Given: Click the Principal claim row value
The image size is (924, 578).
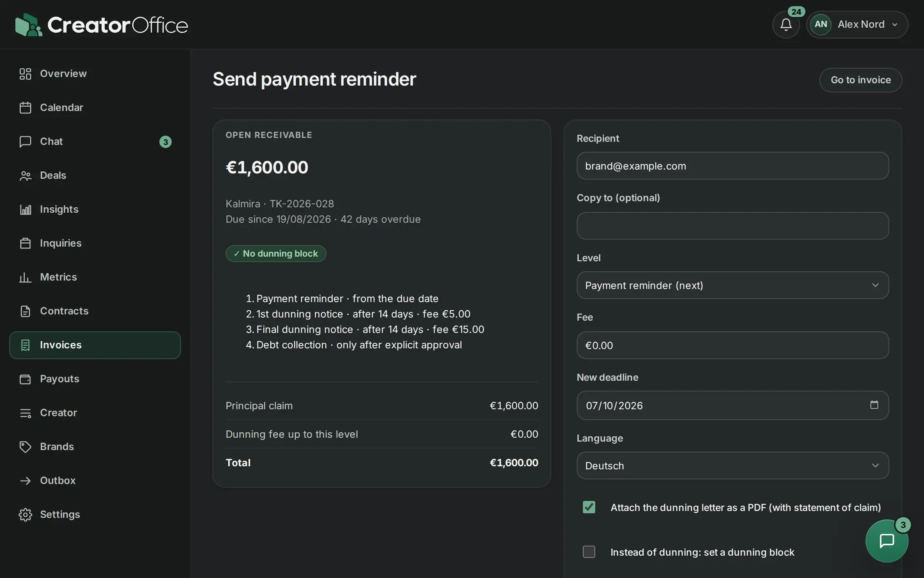Looking at the screenshot, I should [x=514, y=405].
